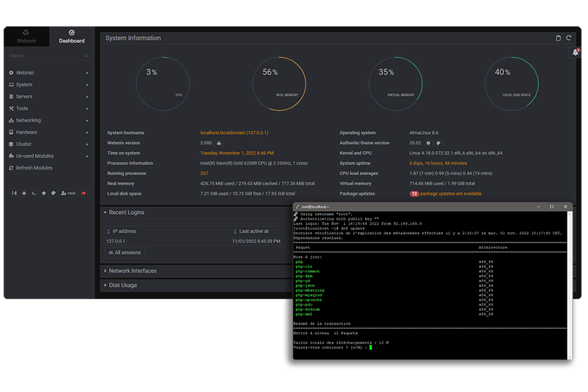Open theme configuration palette icon
Image resolution: width=588 pixels, height=392 pixels.
54,194
